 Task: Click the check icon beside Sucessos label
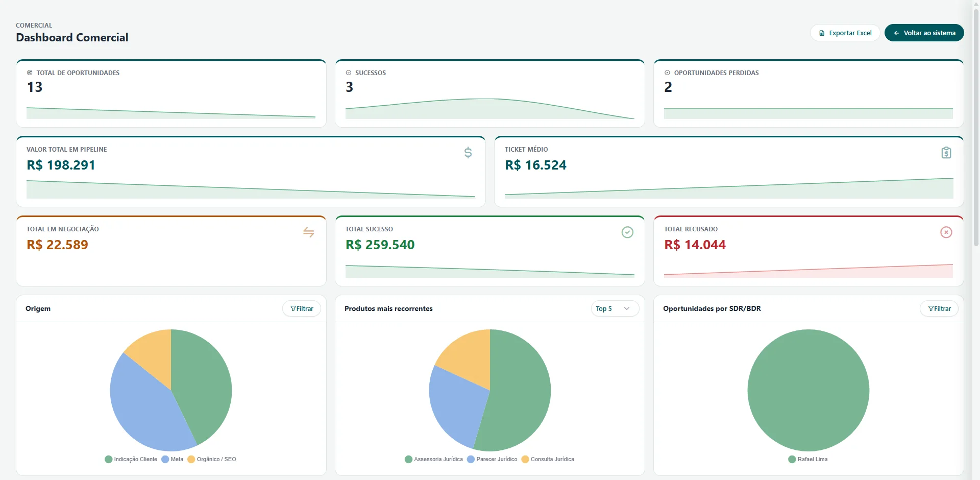point(349,73)
